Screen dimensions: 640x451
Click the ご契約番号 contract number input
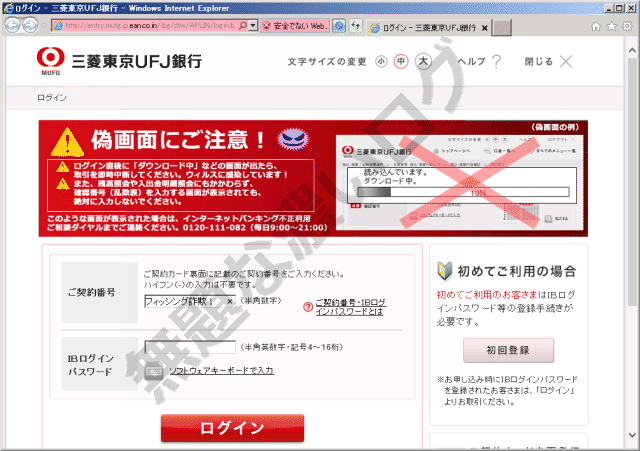(x=190, y=301)
